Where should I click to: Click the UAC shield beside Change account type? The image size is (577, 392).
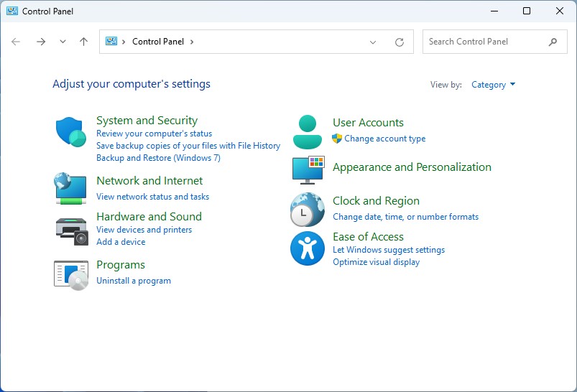click(337, 139)
